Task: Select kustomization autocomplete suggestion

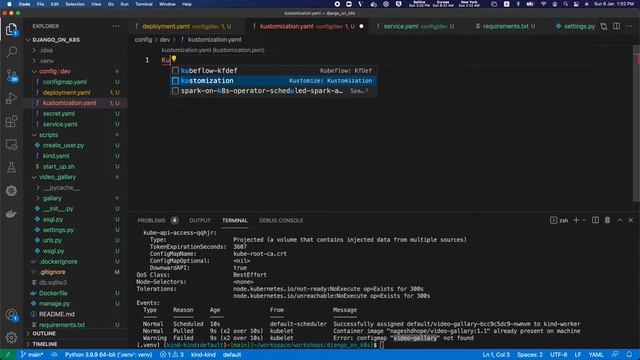Action: (x=273, y=81)
